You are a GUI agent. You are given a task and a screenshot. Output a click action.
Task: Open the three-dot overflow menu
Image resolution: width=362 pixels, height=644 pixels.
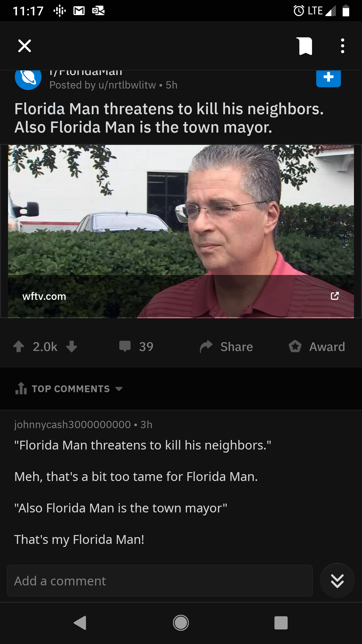(342, 46)
